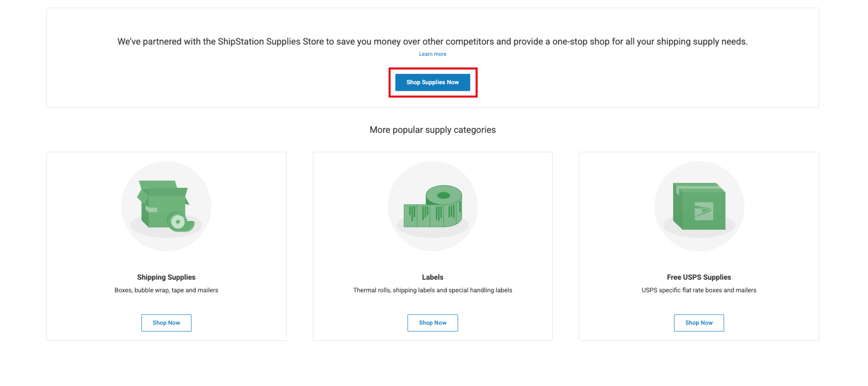Click the boxes, bubble wrap, tape description
The image size is (868, 386).
click(x=166, y=290)
